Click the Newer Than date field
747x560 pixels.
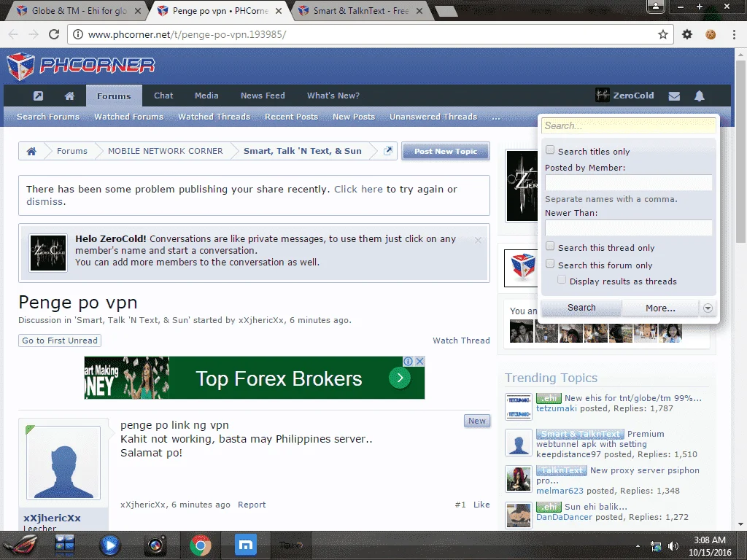pos(628,227)
